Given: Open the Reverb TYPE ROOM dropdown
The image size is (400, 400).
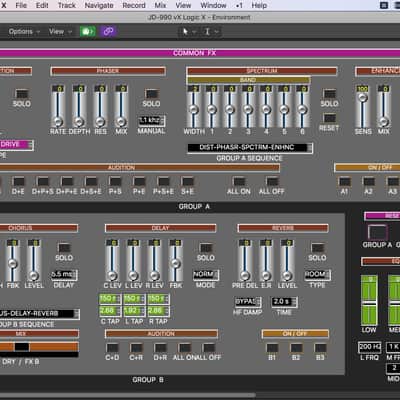Looking at the screenshot, I should (x=317, y=274).
